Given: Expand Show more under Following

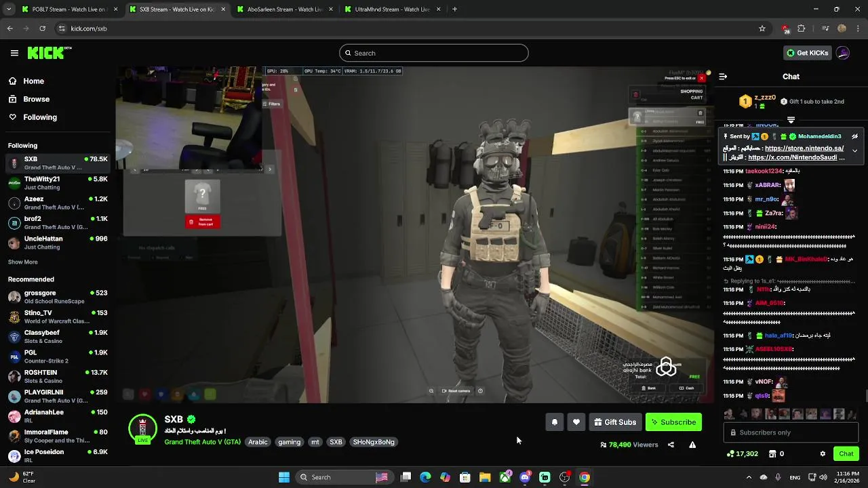Looking at the screenshot, I should click(x=23, y=262).
